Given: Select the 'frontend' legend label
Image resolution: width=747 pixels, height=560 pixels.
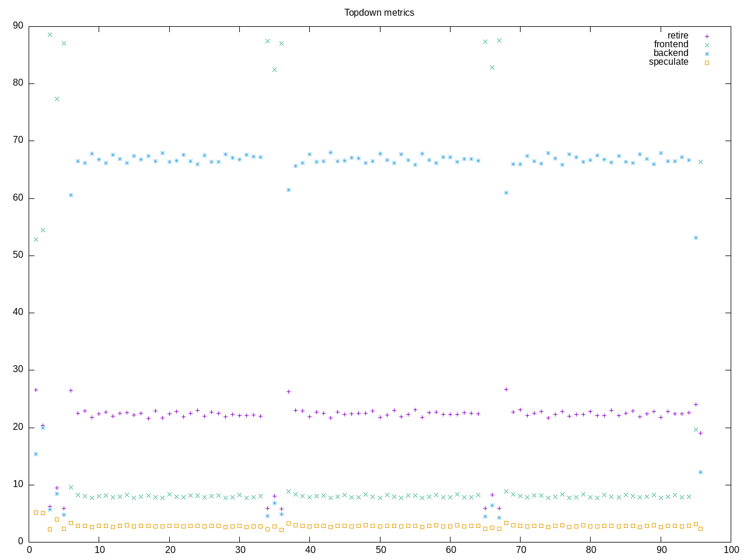Looking at the screenshot, I should click(671, 44).
